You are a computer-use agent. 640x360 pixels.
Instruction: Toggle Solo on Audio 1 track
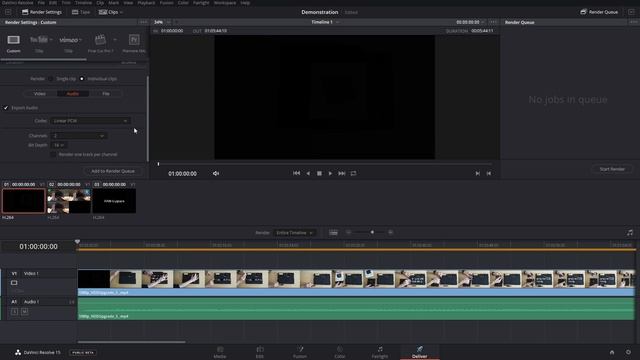coord(14,311)
